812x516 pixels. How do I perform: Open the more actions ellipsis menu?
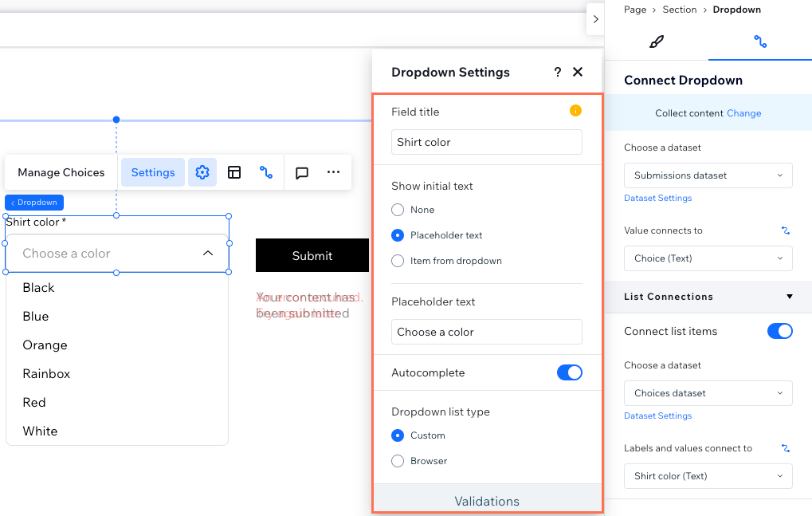tap(334, 172)
